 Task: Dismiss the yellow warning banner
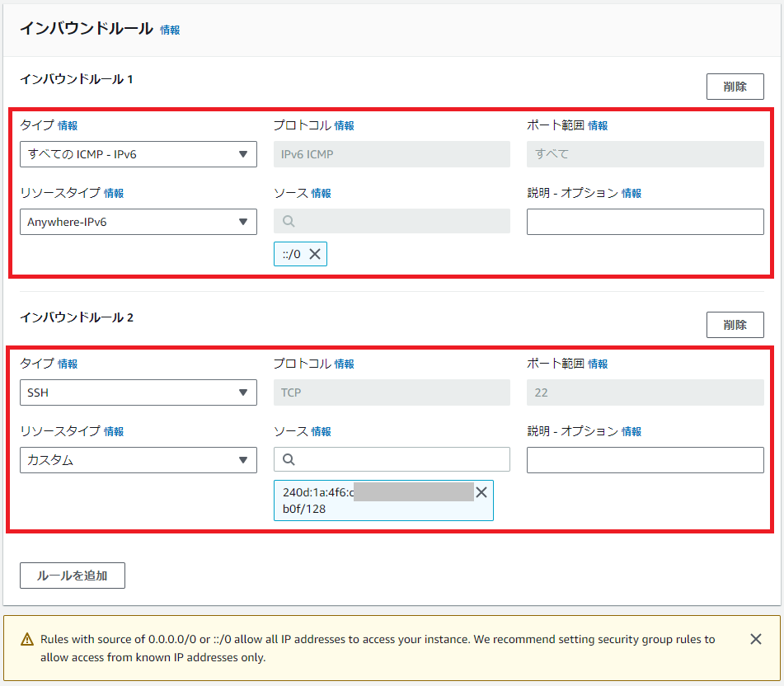(x=755, y=639)
